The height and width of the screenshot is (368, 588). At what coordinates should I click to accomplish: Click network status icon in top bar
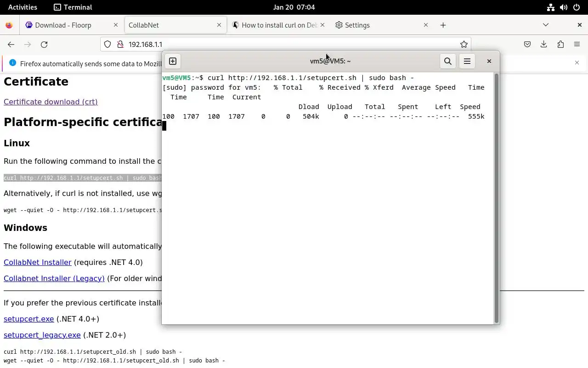click(x=551, y=7)
